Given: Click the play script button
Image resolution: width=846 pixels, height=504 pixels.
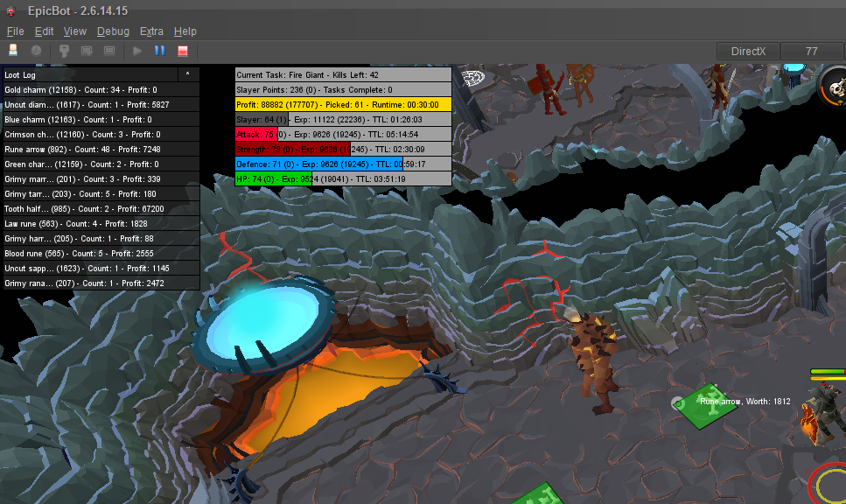Looking at the screenshot, I should (137, 51).
